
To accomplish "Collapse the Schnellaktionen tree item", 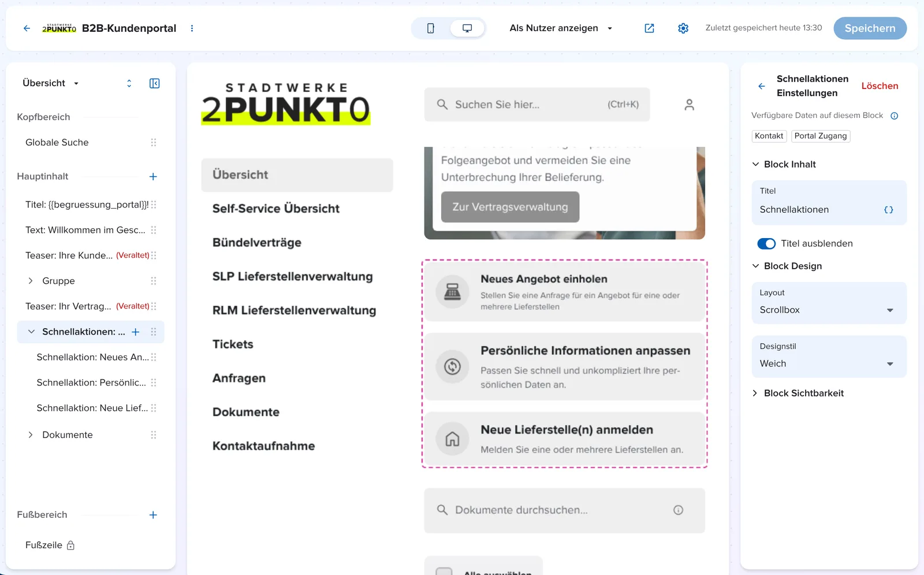I will click(x=31, y=332).
